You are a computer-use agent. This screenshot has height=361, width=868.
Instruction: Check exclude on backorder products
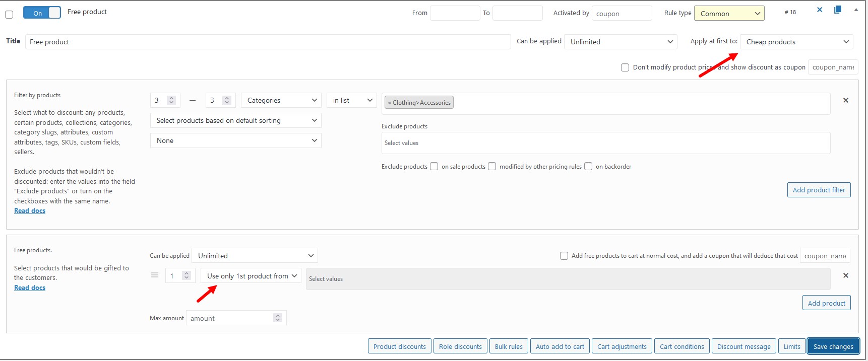pyautogui.click(x=588, y=166)
